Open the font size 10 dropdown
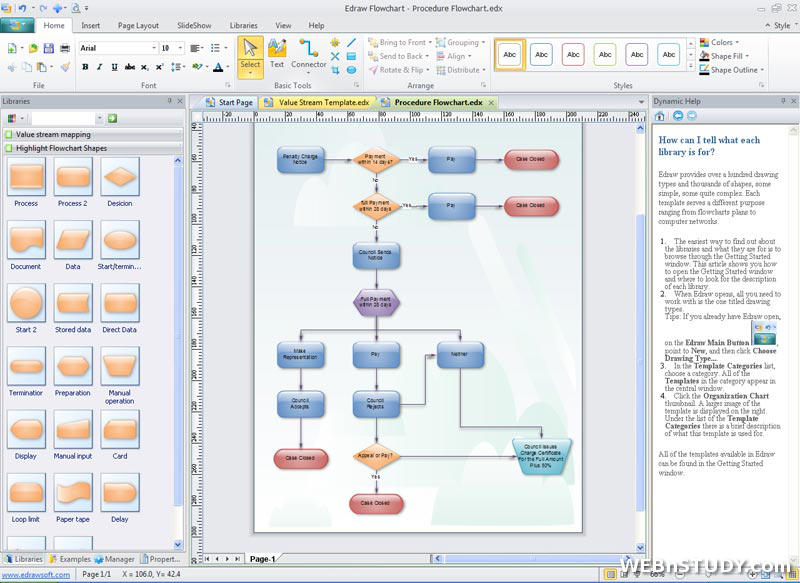This screenshot has width=800, height=583. click(180, 48)
